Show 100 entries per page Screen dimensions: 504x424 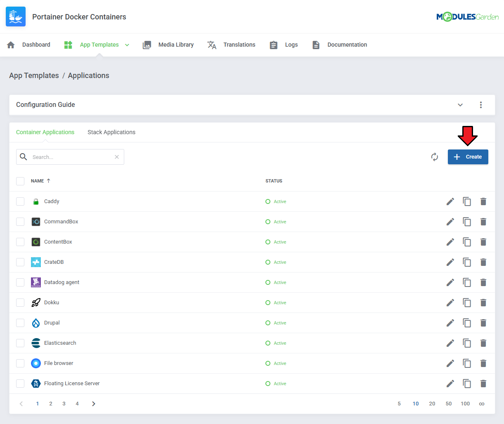click(465, 404)
